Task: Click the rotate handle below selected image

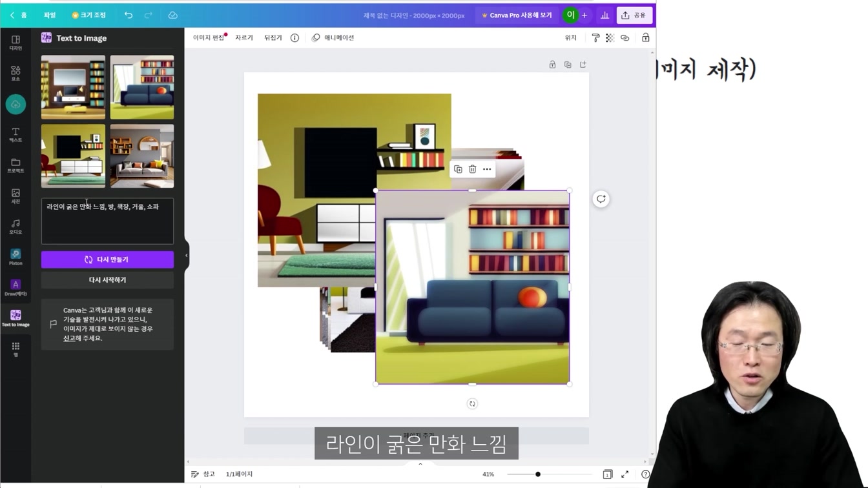Action: pyautogui.click(x=472, y=403)
